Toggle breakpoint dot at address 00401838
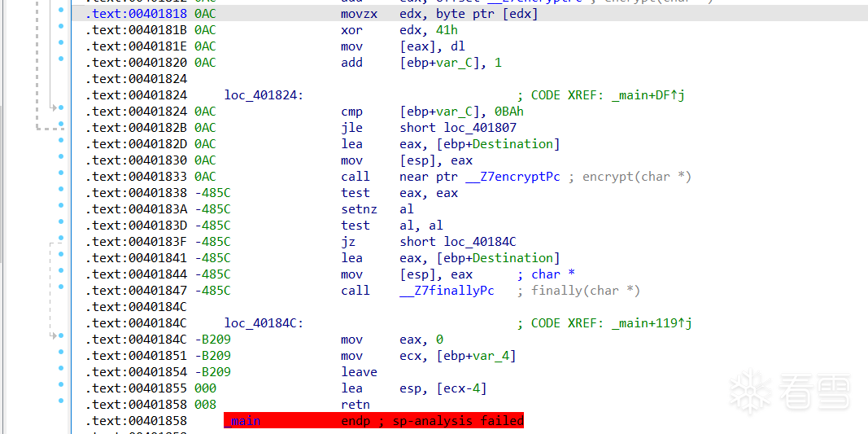The width and height of the screenshot is (868, 434). tap(61, 189)
